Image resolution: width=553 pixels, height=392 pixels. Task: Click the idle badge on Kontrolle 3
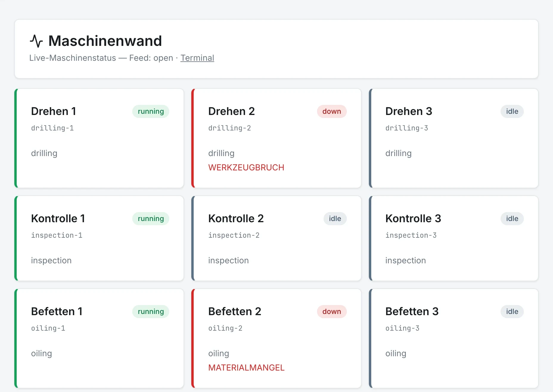512,219
